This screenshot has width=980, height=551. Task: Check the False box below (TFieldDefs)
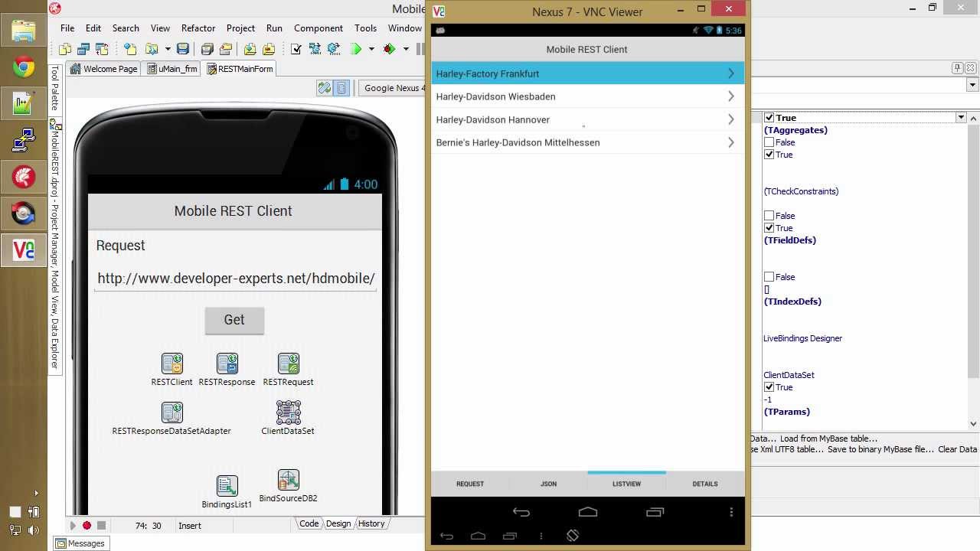tap(769, 277)
